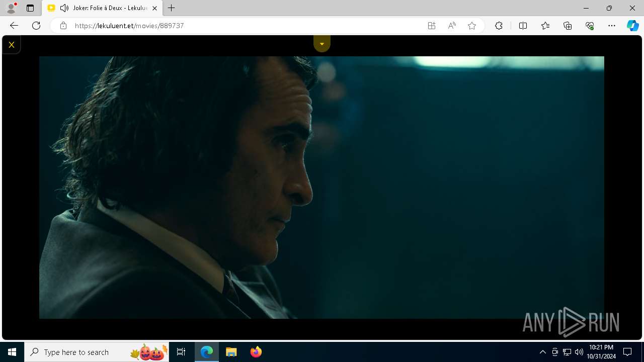
Task: Open the Windows Start menu
Action: pyautogui.click(x=12, y=352)
